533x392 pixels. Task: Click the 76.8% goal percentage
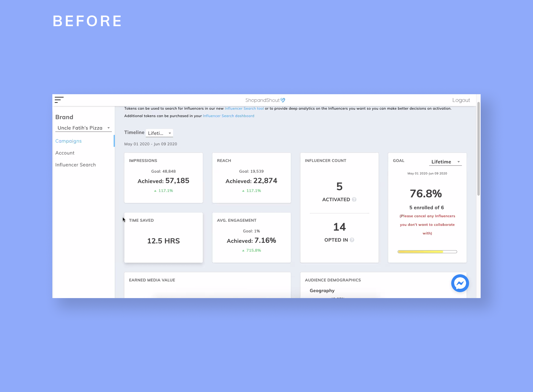426,193
